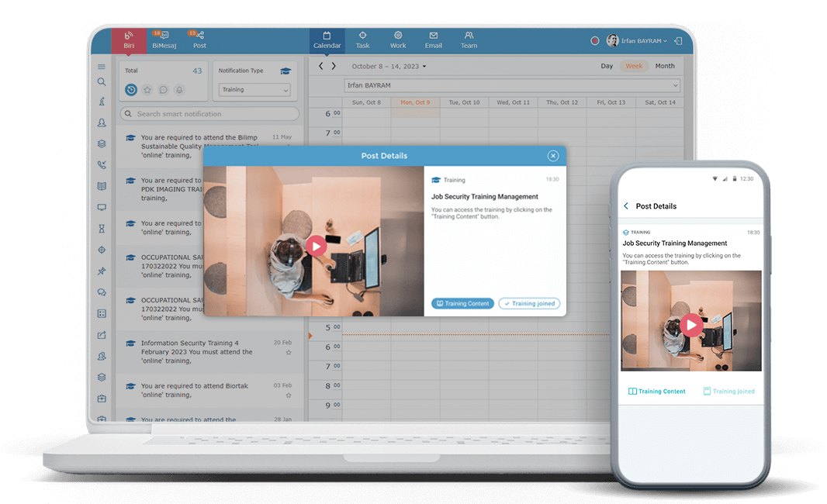Viewport: 827px width, 504px height.
Task: Switch the calendar to Month view
Action: click(665, 66)
